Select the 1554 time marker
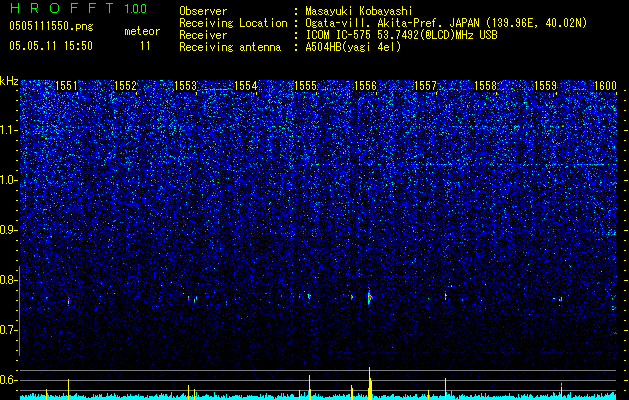Viewport: 629px width, 400px height. pos(246,86)
